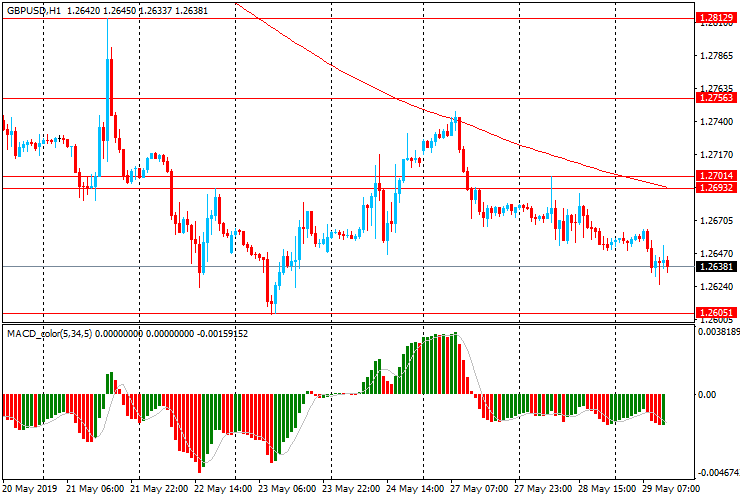Viewport: 740px width, 500px height.
Task: Click the 24 May 14:00 time label
Action: 415,488
